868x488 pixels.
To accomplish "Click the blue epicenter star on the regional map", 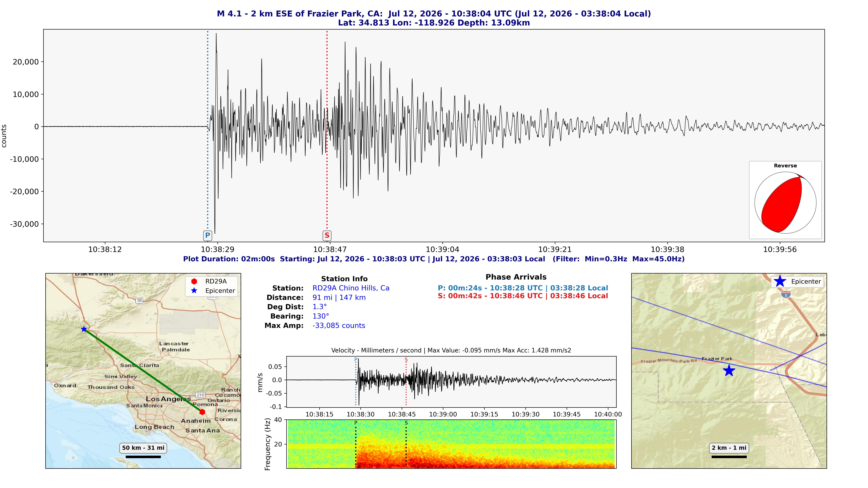I will [x=84, y=329].
